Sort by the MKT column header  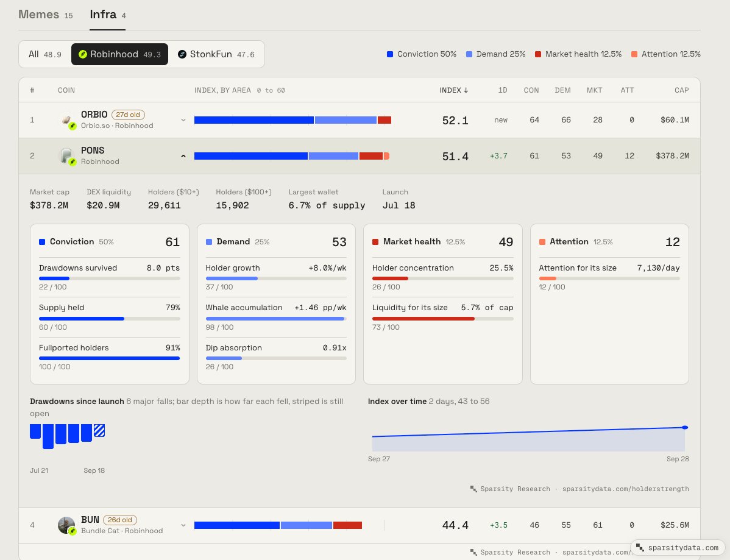pos(594,90)
